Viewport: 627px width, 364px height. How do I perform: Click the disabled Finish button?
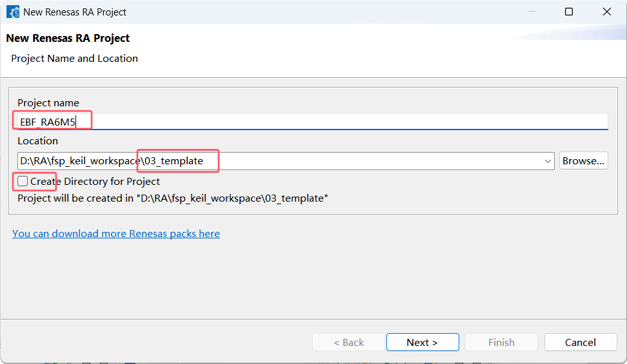501,343
